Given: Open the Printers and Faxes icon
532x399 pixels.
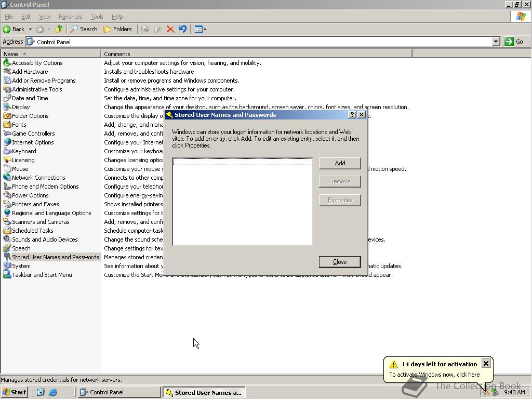Looking at the screenshot, I should 7,204.
